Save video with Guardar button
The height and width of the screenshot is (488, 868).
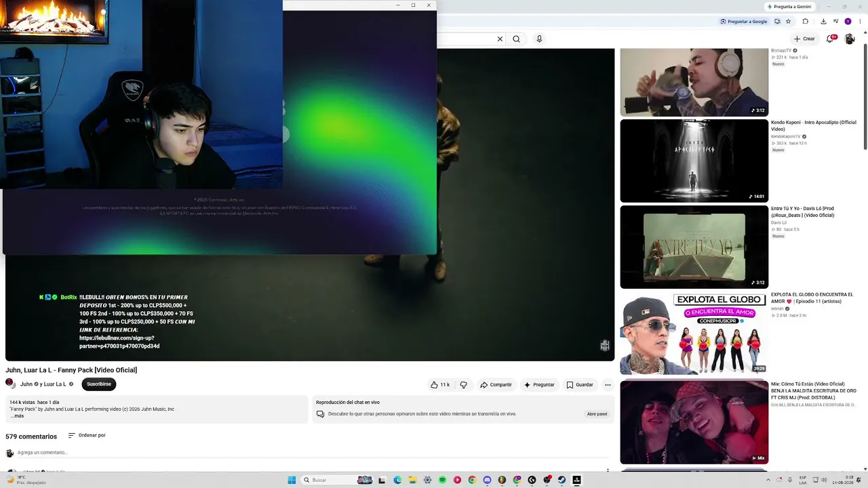(x=580, y=385)
